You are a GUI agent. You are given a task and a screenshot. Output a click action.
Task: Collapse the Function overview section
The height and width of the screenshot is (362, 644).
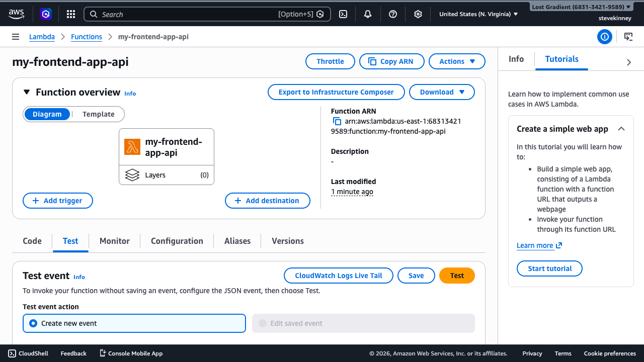pos(27,92)
